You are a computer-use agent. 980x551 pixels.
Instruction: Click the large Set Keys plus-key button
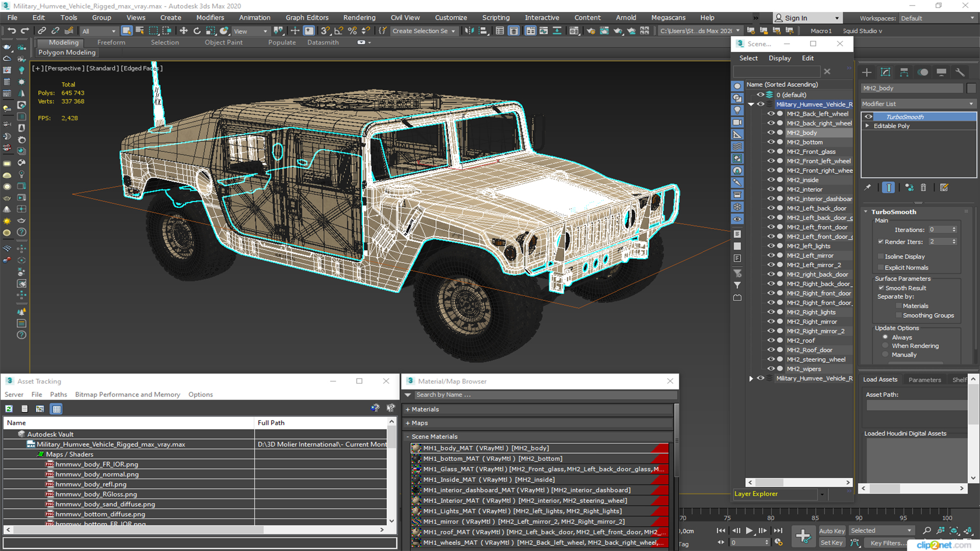click(x=803, y=536)
